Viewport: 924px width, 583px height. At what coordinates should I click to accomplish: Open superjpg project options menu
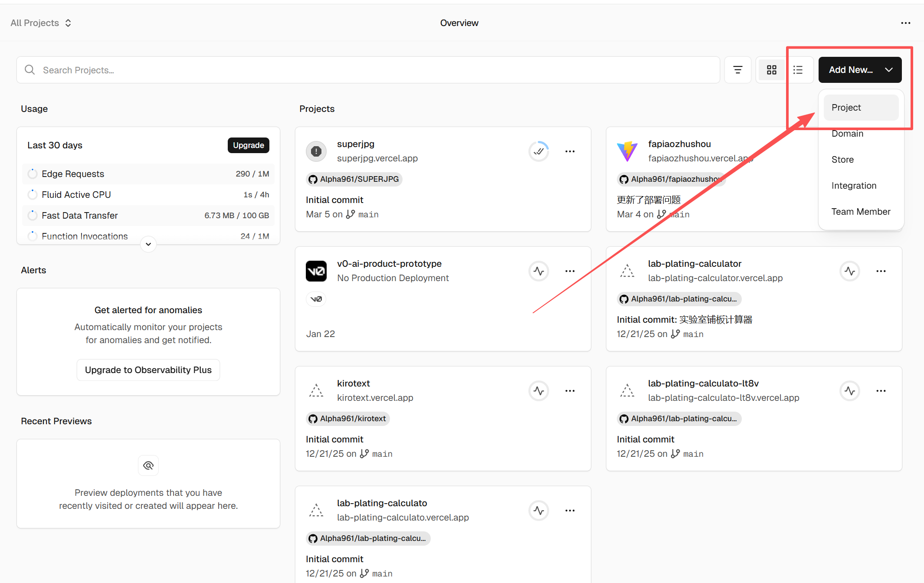[x=570, y=151]
